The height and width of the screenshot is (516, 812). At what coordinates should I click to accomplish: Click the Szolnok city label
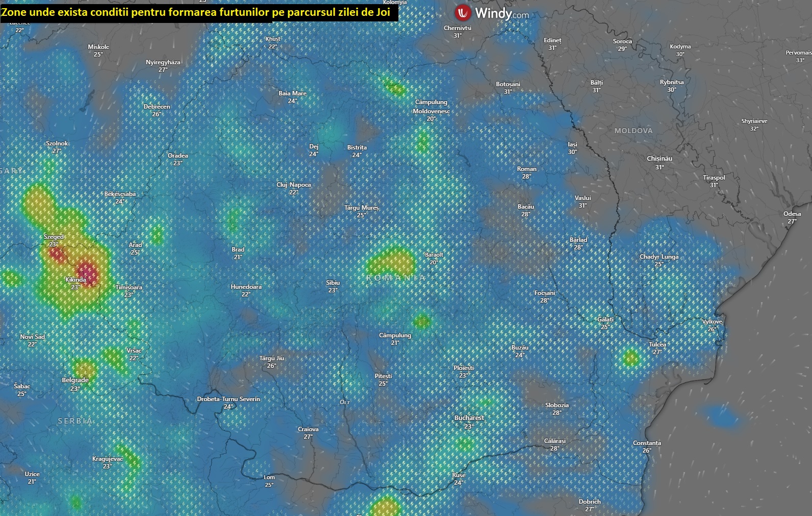tap(57, 143)
